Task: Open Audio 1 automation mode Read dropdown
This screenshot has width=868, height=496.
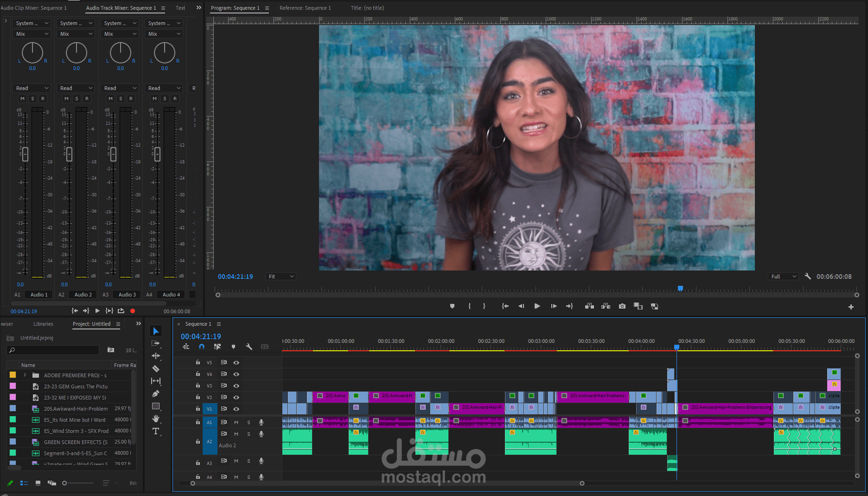Action: [x=32, y=88]
